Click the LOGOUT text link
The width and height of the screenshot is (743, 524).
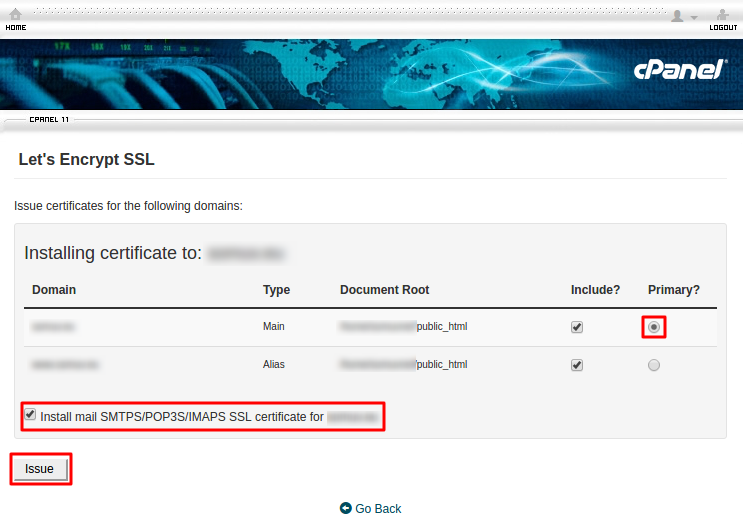(x=723, y=27)
